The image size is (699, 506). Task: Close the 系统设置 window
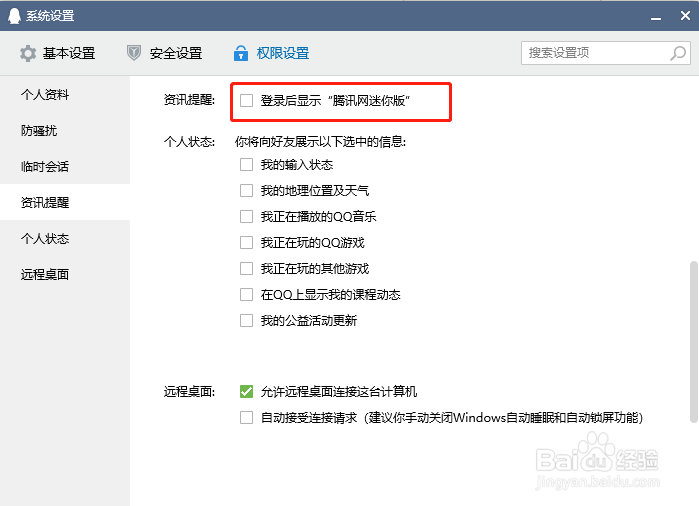point(685,16)
